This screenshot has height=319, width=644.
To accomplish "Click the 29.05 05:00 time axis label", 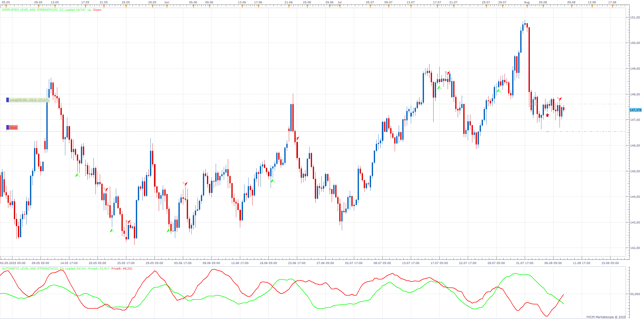I will [x=154, y=263].
